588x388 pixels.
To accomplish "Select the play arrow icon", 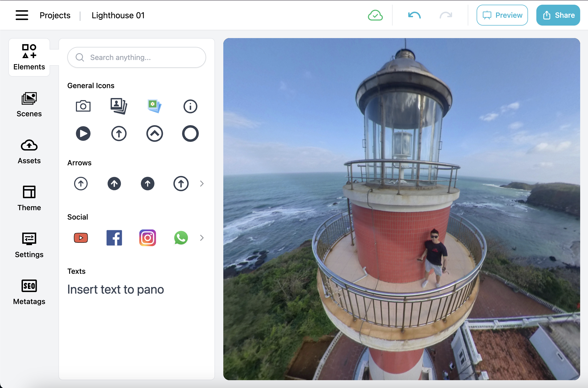I will 83,133.
